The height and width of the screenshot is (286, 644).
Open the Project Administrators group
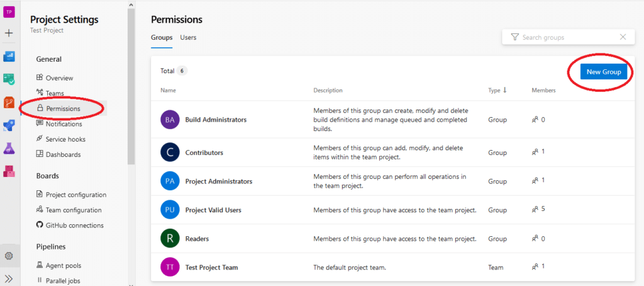(219, 181)
